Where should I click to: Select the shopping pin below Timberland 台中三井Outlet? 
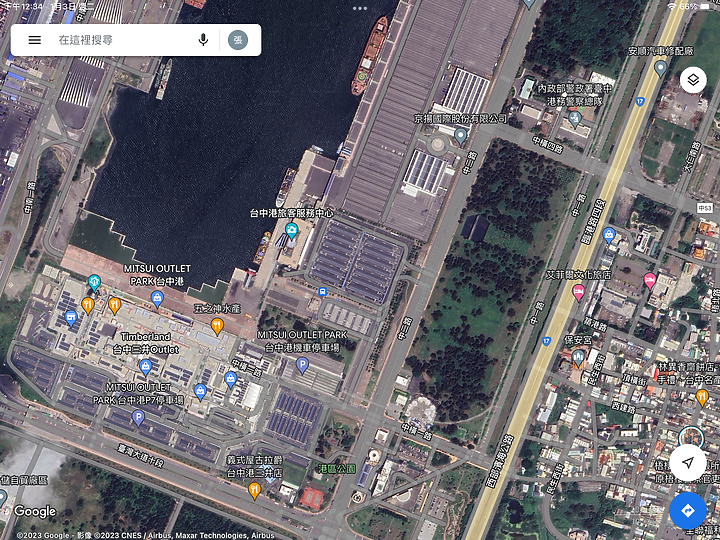145,367
